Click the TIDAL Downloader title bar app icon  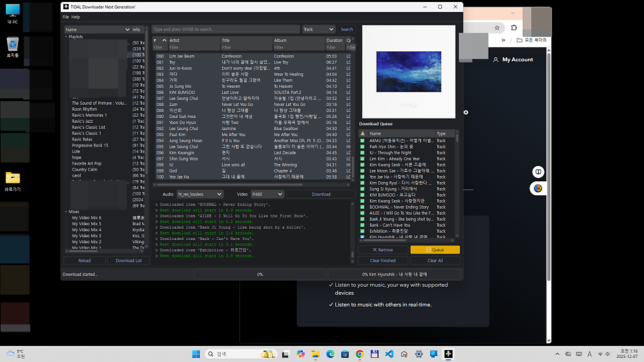pos(66,7)
